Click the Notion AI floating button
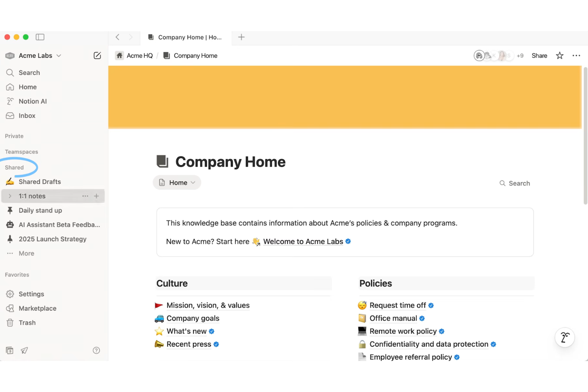588x392 pixels. point(565,337)
